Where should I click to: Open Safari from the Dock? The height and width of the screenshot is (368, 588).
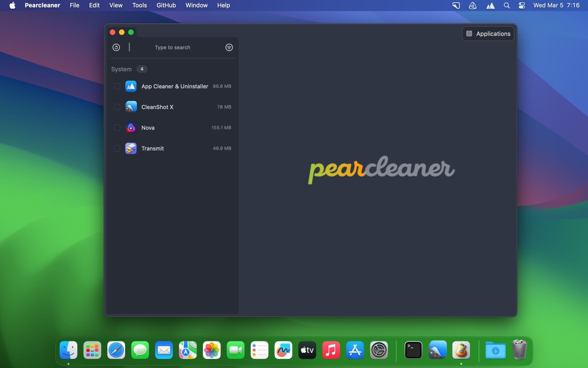coord(116,350)
